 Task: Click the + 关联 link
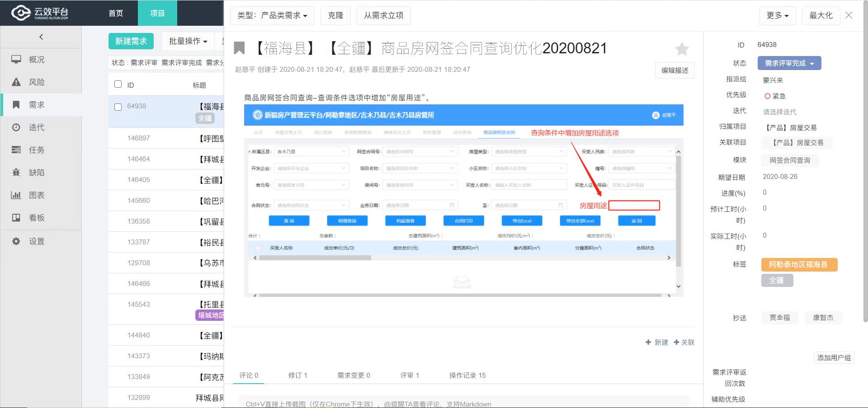point(684,342)
